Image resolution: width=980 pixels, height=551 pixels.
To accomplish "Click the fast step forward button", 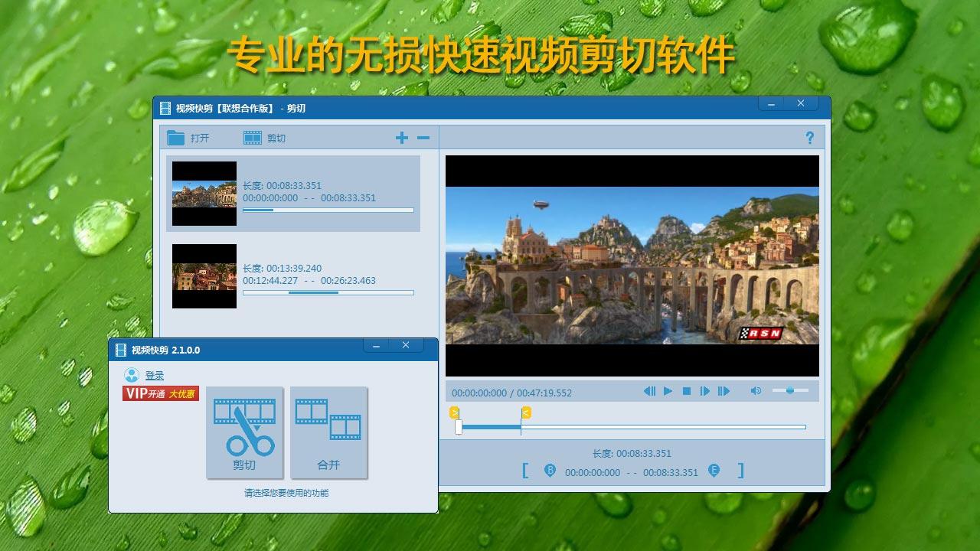I will pos(724,391).
